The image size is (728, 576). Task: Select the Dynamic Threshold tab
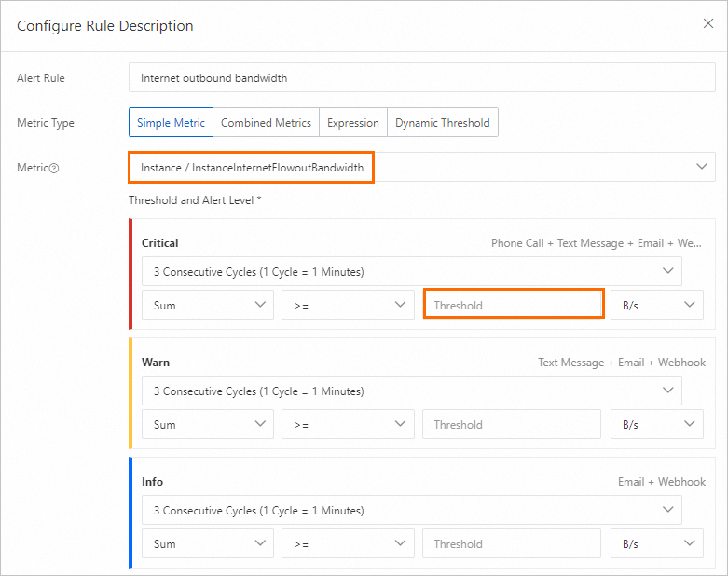click(442, 123)
